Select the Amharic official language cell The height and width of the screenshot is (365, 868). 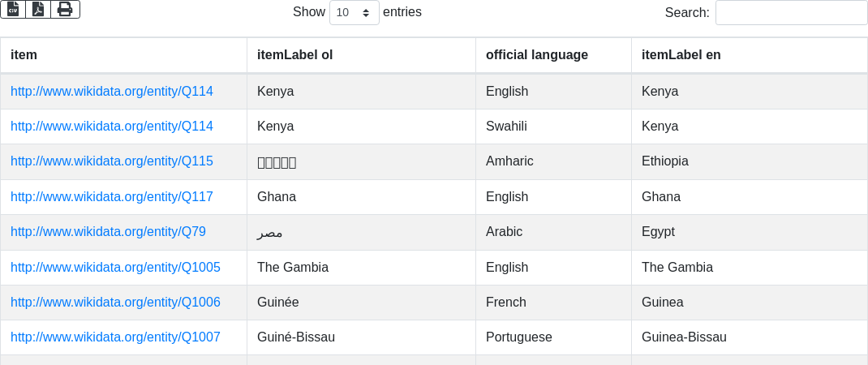509,161
